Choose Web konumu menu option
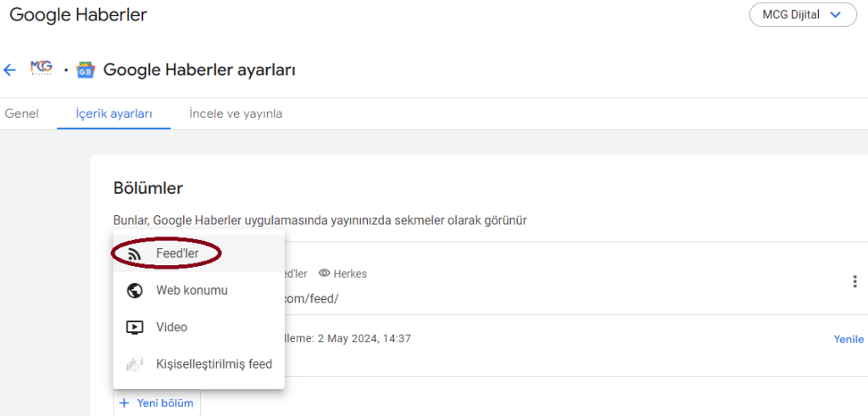 point(198,291)
